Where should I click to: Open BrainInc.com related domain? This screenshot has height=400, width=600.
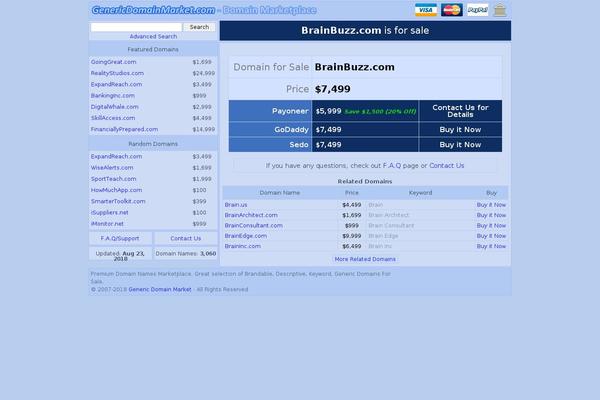tap(243, 247)
